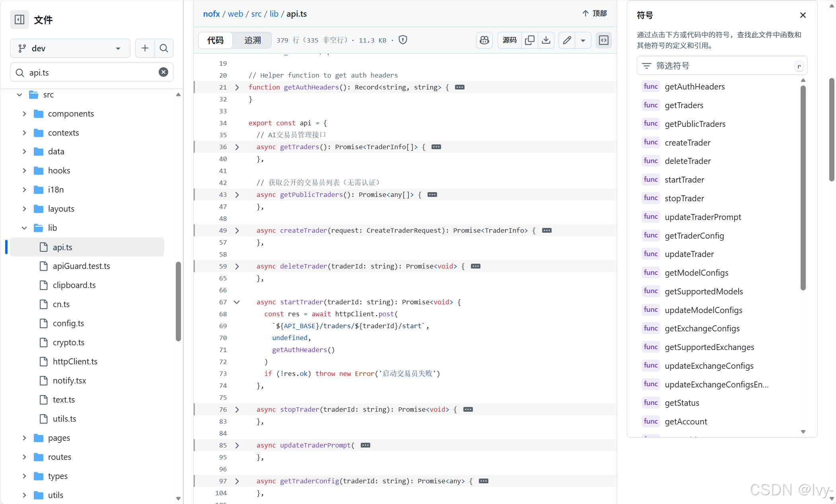This screenshot has width=836, height=504.
Task: Toggle the symbols pane button
Action: pos(603,40)
